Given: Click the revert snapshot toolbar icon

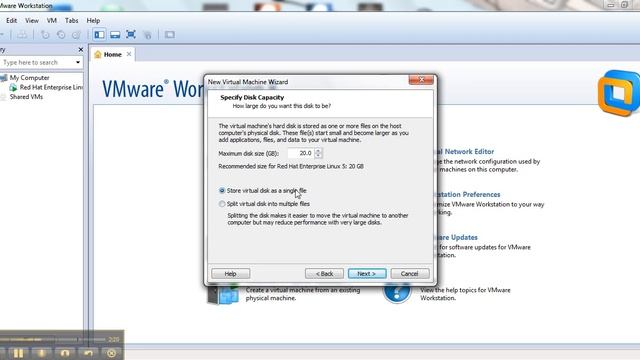Looking at the screenshot, I should click(61, 35).
